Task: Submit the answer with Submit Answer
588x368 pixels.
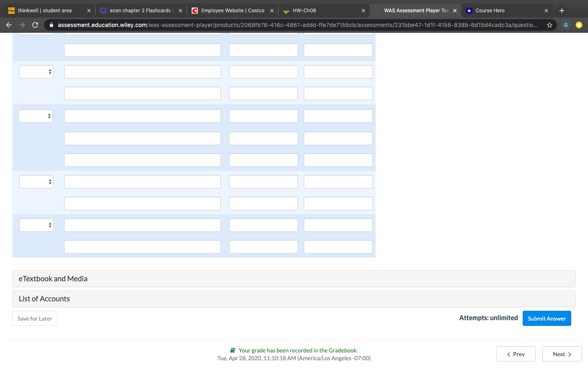Action: point(547,319)
